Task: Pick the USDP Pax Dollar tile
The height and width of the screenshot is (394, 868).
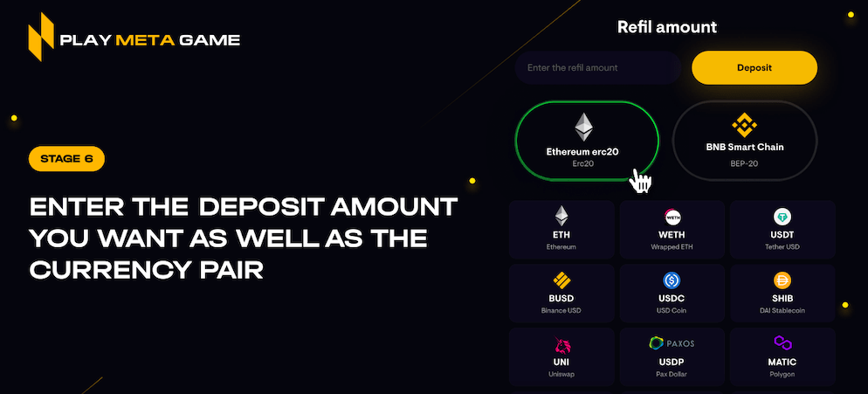Action: (x=672, y=357)
